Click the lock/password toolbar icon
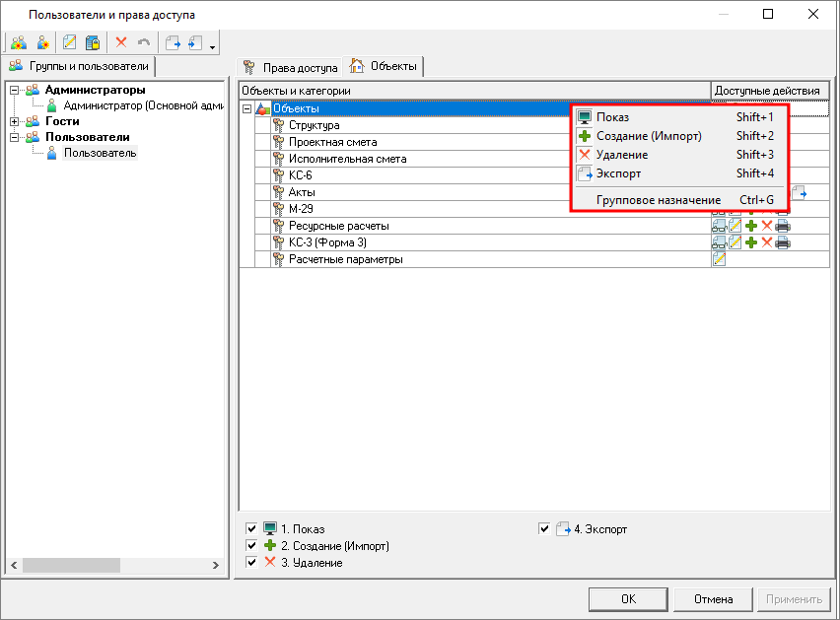Viewport: 840px width, 620px height. (93, 42)
